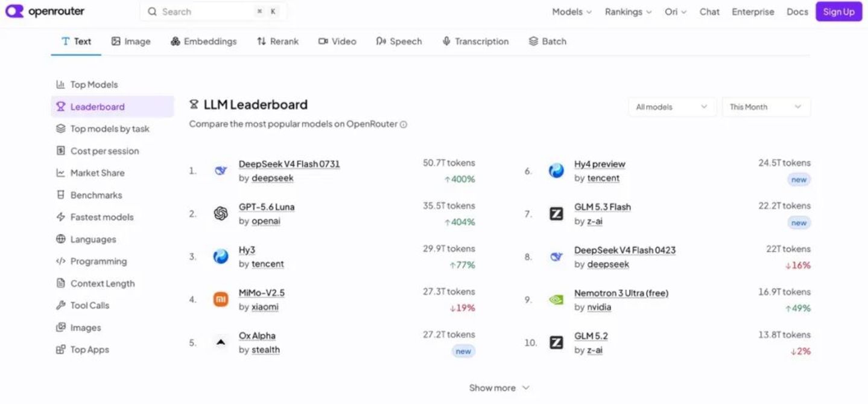Screen dimensions: 868x404
Task: Click the Sign Up button
Action: (838, 11)
